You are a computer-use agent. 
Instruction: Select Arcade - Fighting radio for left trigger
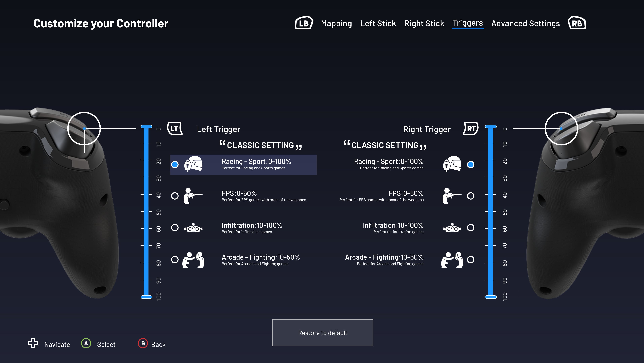(x=175, y=260)
